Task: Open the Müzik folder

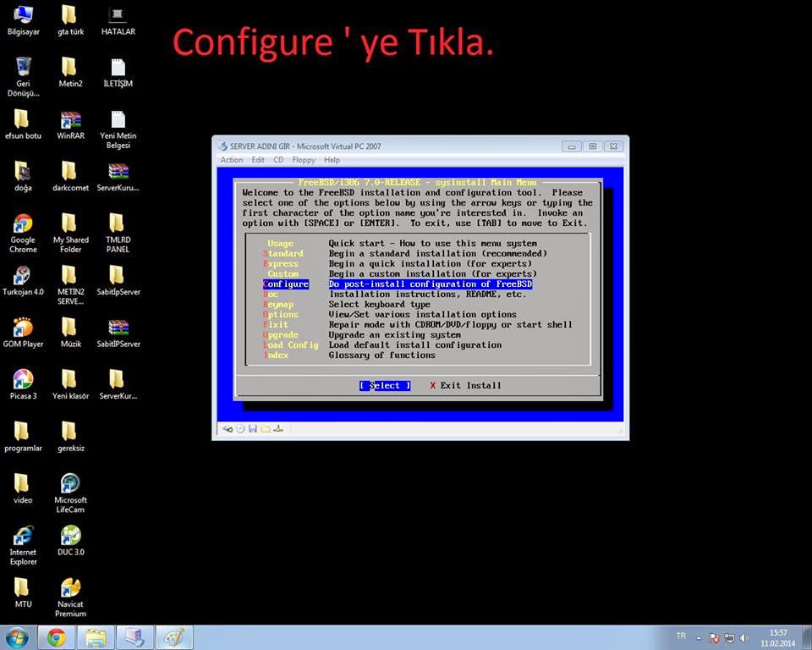Action: 70,333
